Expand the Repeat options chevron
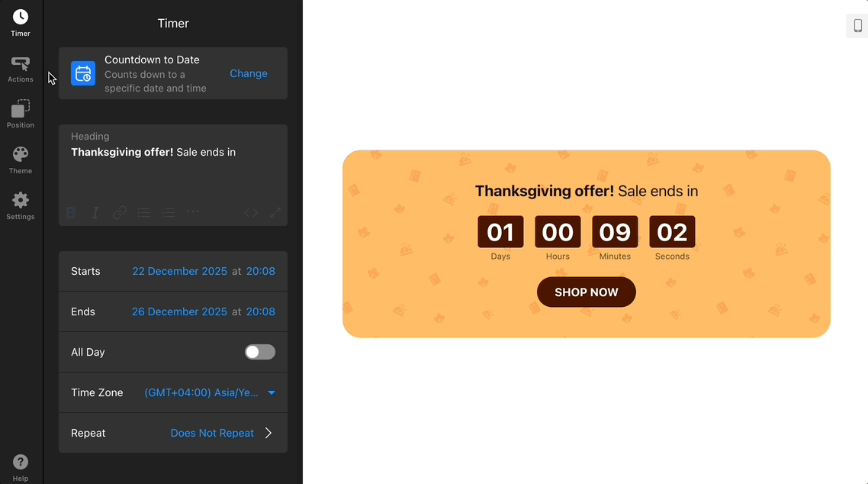868x484 pixels. [x=268, y=433]
